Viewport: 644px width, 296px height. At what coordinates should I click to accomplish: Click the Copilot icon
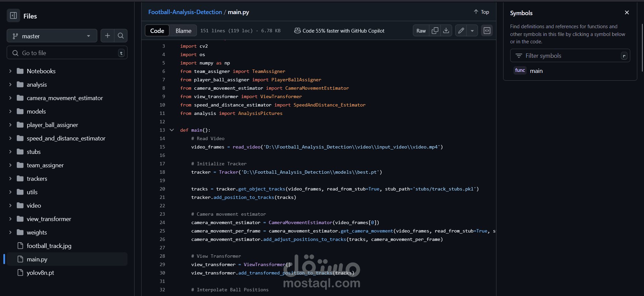(x=297, y=31)
